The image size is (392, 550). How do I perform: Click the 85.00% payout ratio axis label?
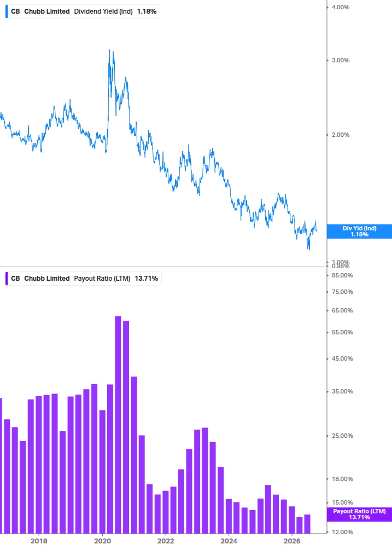[342, 276]
